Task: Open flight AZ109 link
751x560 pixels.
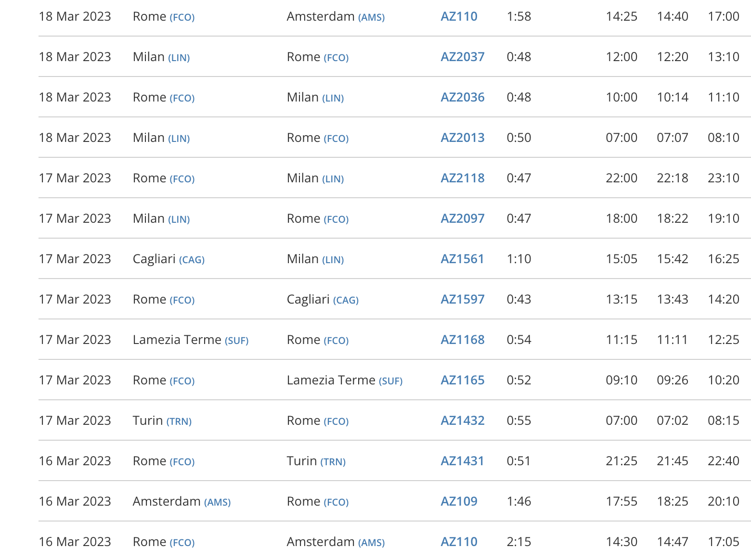Action: pyautogui.click(x=459, y=501)
